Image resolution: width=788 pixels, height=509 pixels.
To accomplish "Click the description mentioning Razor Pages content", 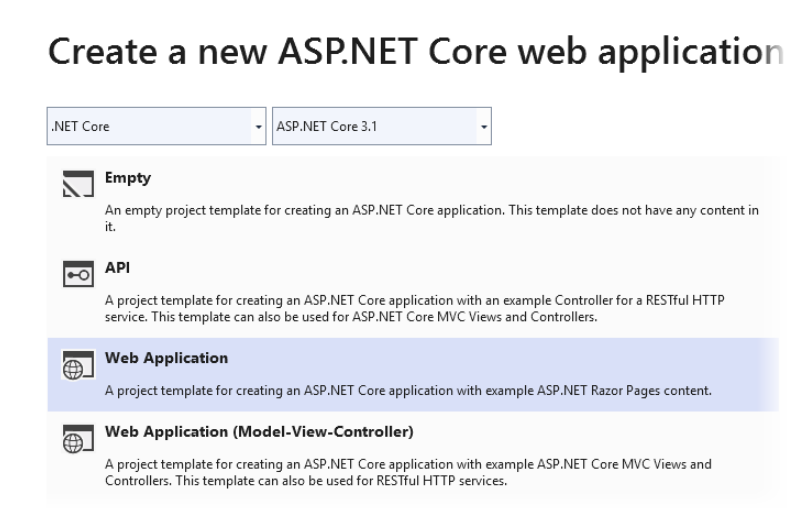I will [408, 390].
